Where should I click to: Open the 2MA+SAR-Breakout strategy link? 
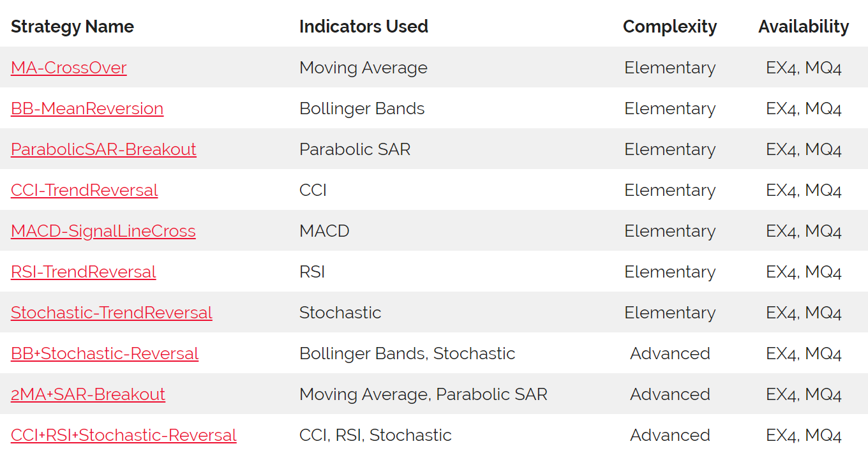pyautogui.click(x=88, y=394)
